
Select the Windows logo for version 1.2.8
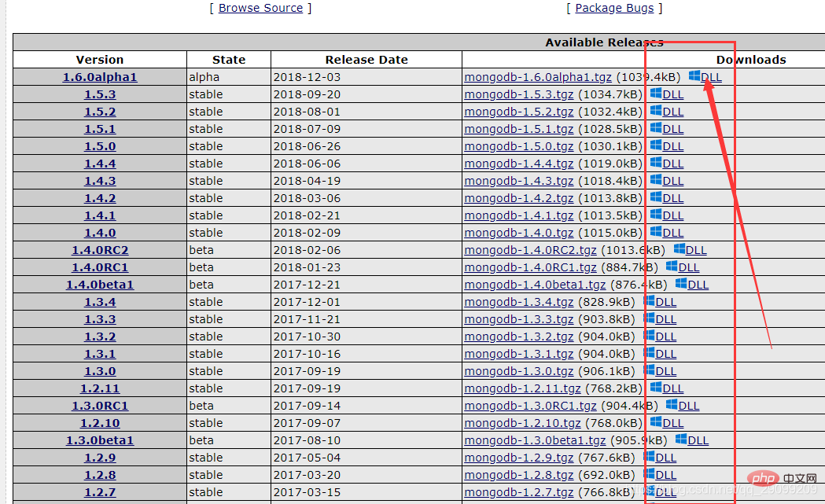click(650, 475)
